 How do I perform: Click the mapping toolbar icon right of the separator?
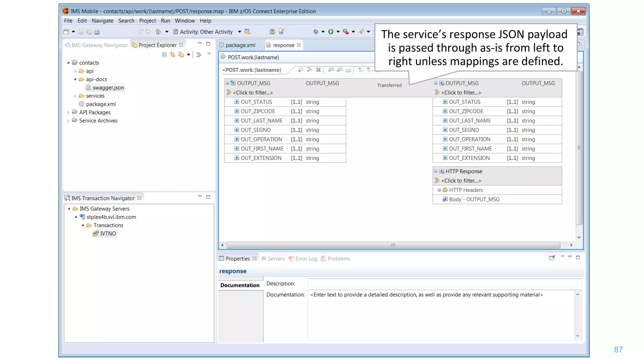(x=331, y=70)
